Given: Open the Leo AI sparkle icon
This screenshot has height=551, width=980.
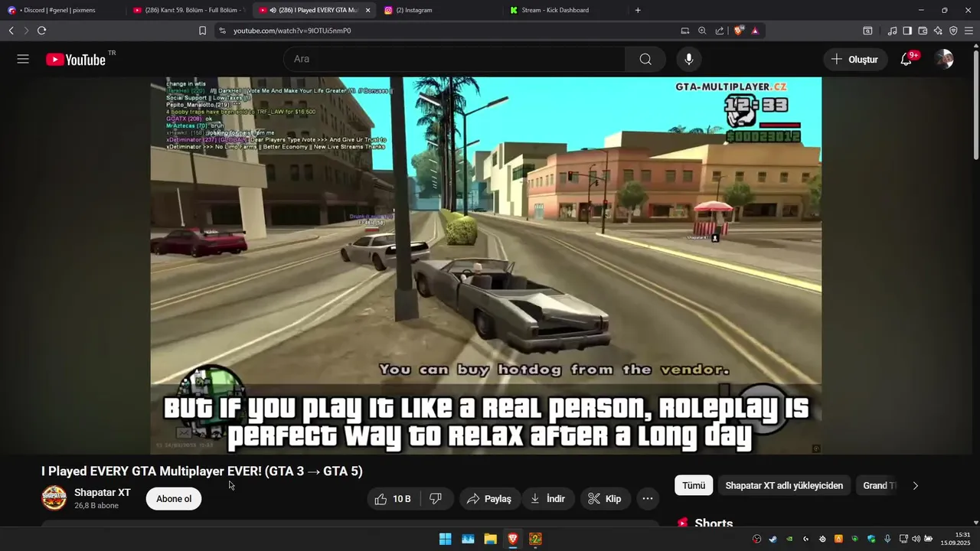Looking at the screenshot, I should (938, 31).
